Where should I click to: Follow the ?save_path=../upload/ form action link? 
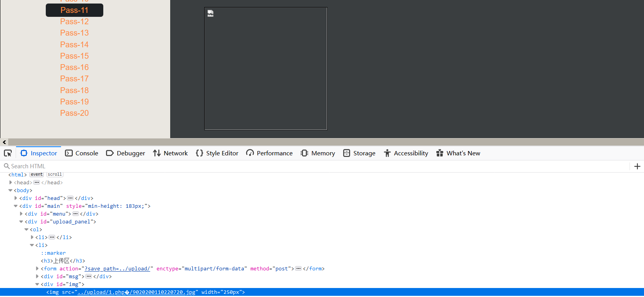pos(117,268)
